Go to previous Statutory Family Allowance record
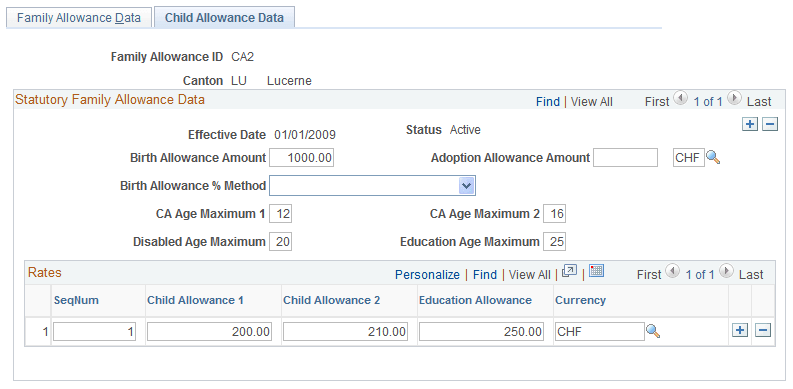Viewport: 793px width, 389px height. click(x=681, y=98)
